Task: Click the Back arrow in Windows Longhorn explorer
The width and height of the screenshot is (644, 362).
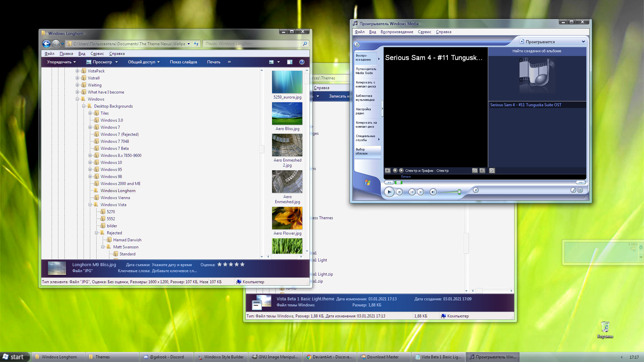Action: click(47, 44)
